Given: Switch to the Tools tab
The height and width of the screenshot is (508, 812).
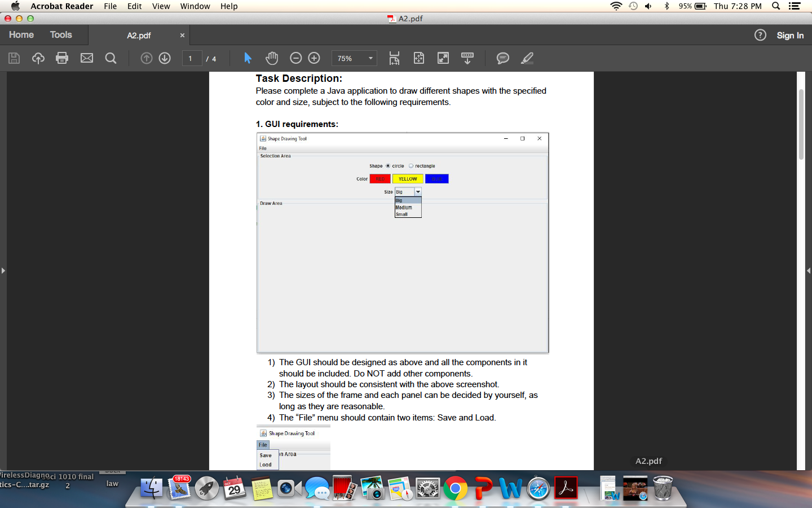Looking at the screenshot, I should pyautogui.click(x=61, y=34).
